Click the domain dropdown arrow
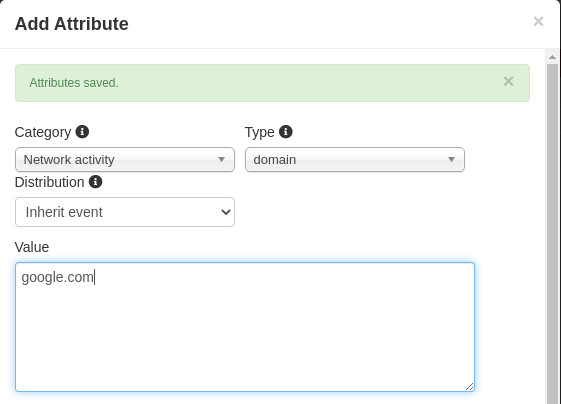Image resolution: width=561 pixels, height=404 pixels. click(452, 160)
